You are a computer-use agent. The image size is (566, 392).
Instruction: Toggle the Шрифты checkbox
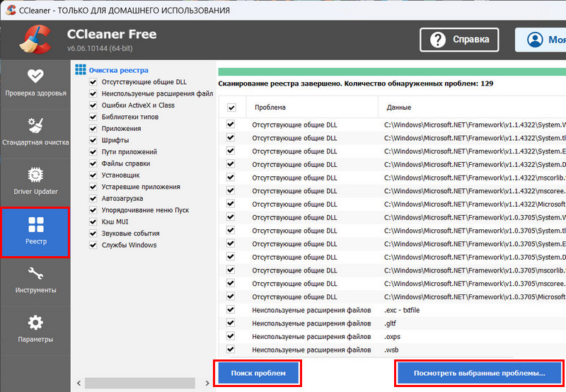(x=93, y=140)
